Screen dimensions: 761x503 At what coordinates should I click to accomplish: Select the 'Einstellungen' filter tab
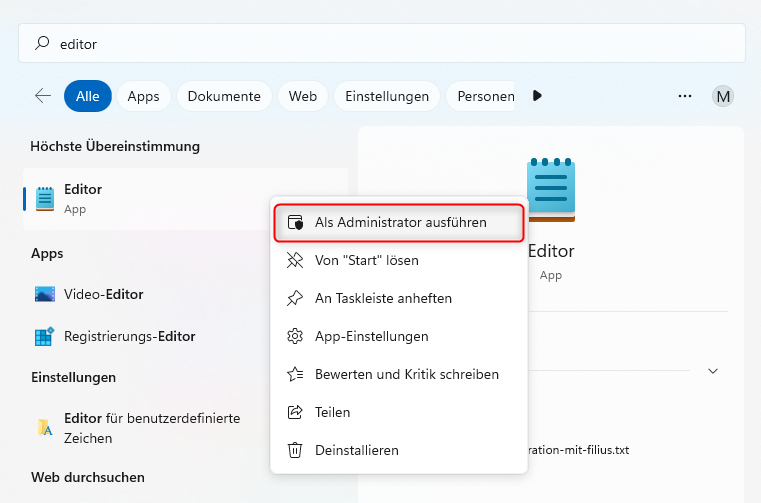coord(387,96)
